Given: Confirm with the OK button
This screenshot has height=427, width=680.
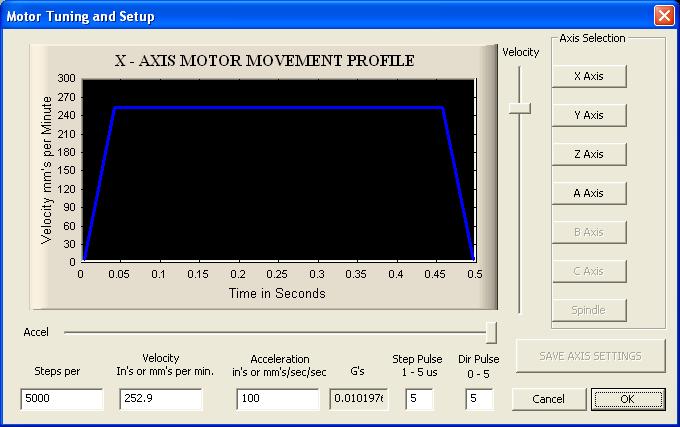Looking at the screenshot, I should click(627, 399).
